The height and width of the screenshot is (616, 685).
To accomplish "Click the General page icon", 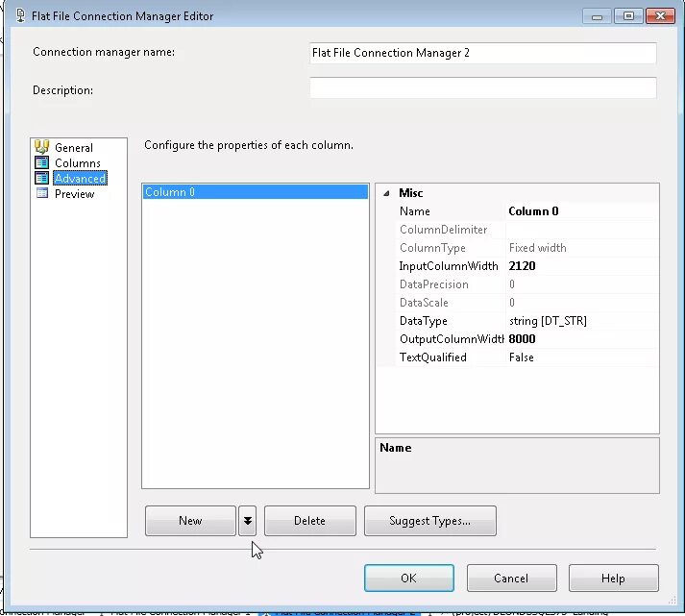I will click(42, 147).
